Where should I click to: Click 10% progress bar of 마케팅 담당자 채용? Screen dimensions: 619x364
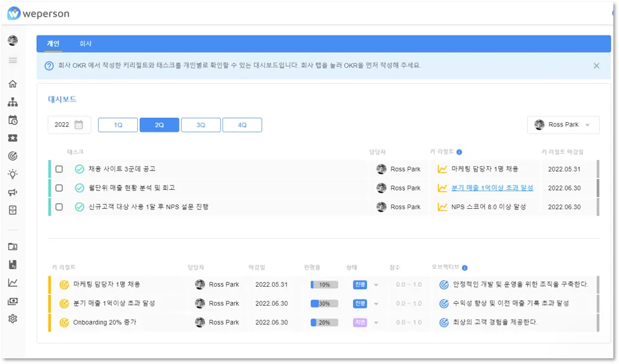click(x=325, y=285)
